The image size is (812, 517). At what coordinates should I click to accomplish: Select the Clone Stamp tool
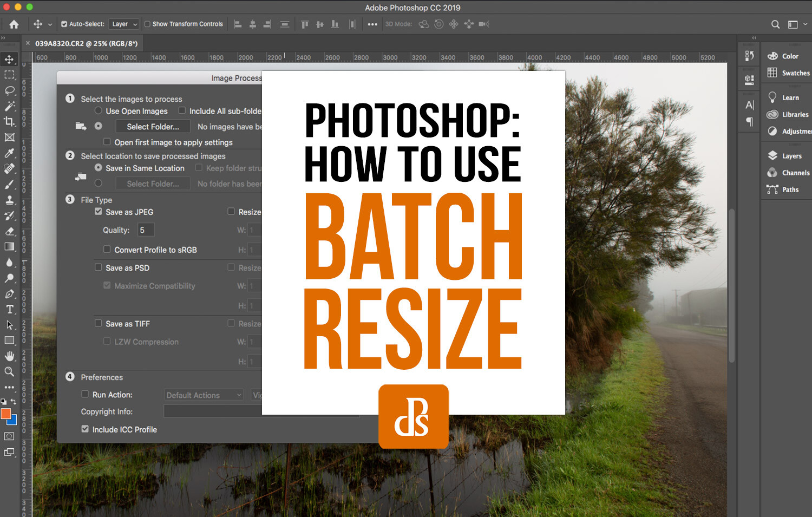pyautogui.click(x=9, y=200)
